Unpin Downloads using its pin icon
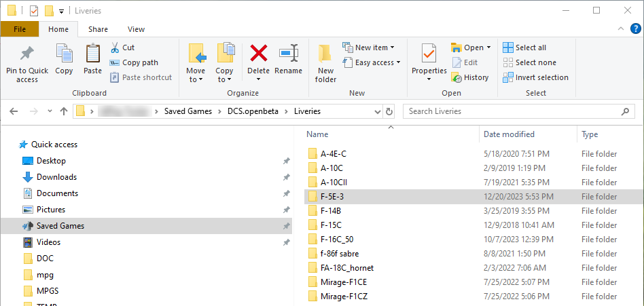The height and width of the screenshot is (306, 644). 287,177
